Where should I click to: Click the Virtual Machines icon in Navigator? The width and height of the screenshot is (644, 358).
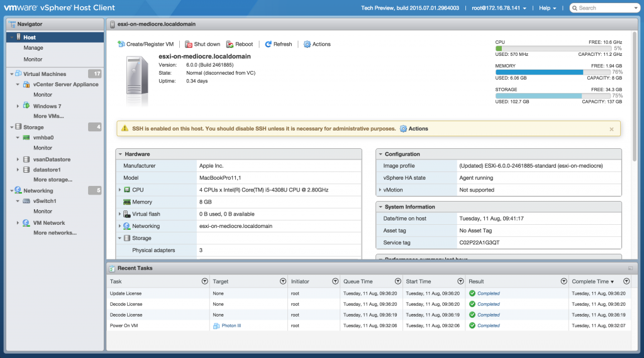point(18,73)
